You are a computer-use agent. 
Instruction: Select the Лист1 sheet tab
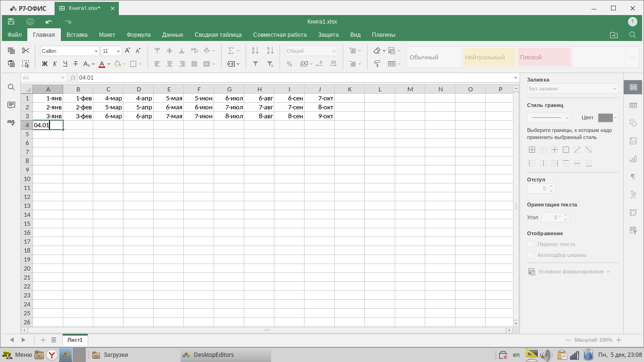point(75,340)
